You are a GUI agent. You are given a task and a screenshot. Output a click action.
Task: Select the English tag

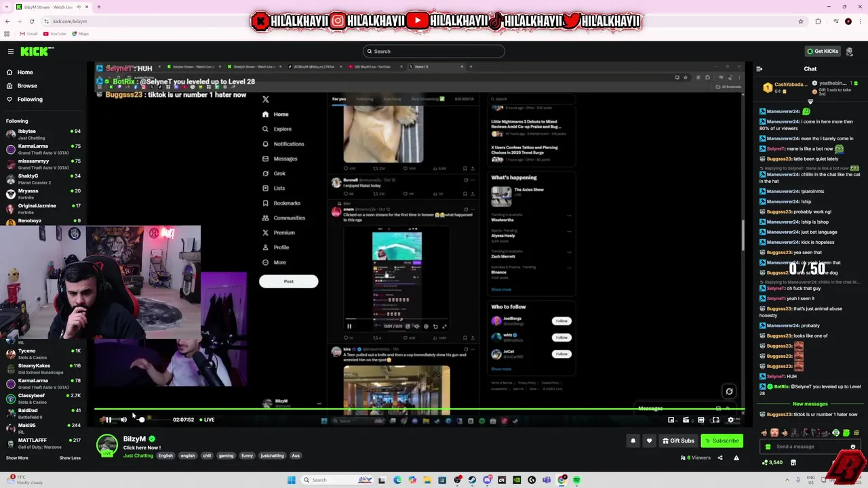click(165, 455)
